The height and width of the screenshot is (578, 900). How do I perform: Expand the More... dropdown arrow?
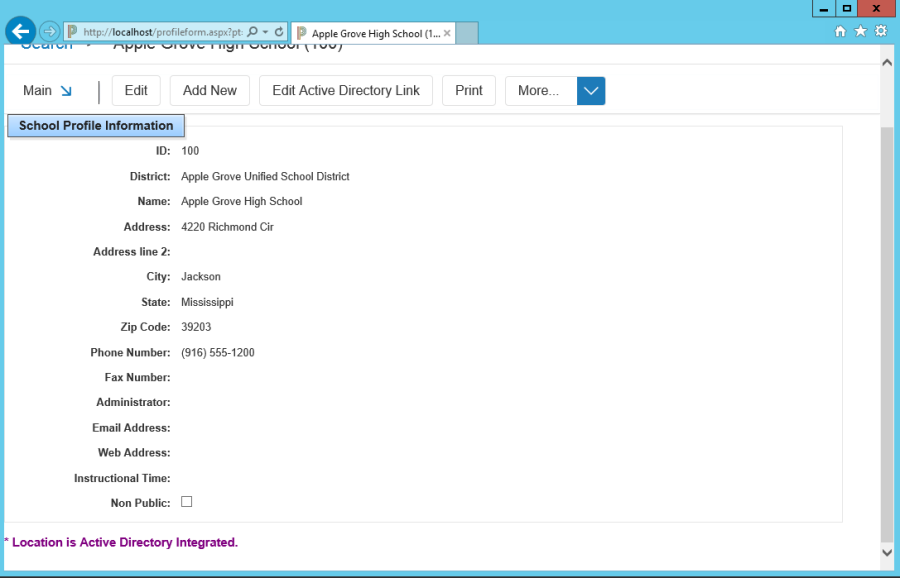591,91
